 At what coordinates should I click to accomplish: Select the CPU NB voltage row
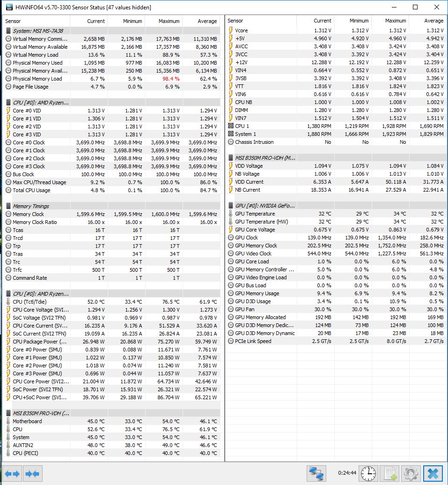[336, 102]
